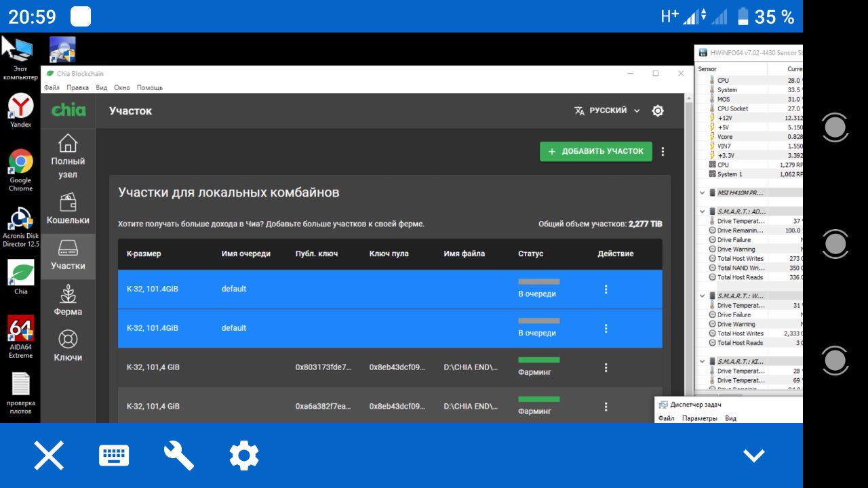The image size is (868, 488).
Task: Click the public key 0xa6a382f7ea cell
Action: point(323,407)
